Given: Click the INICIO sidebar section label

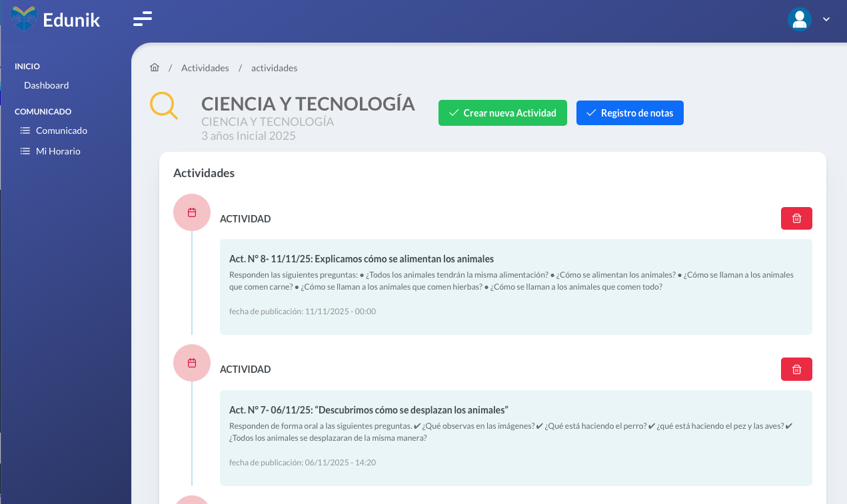Looking at the screenshot, I should 27,67.
